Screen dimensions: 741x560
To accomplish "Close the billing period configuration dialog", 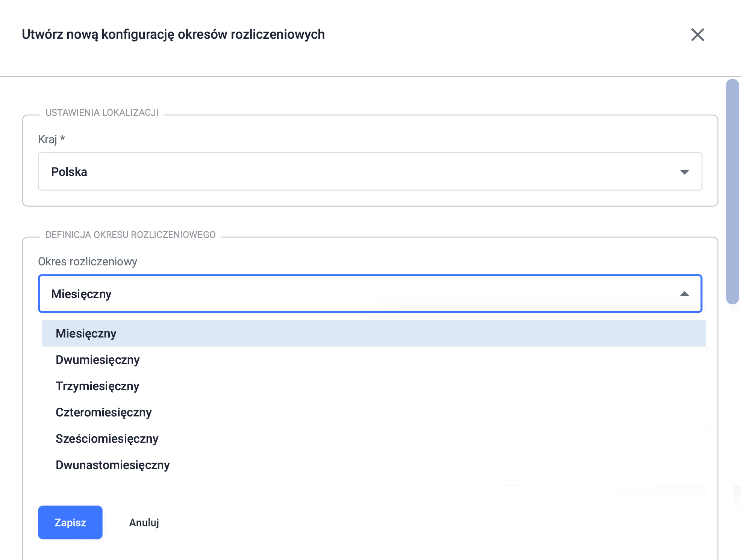I will point(697,35).
